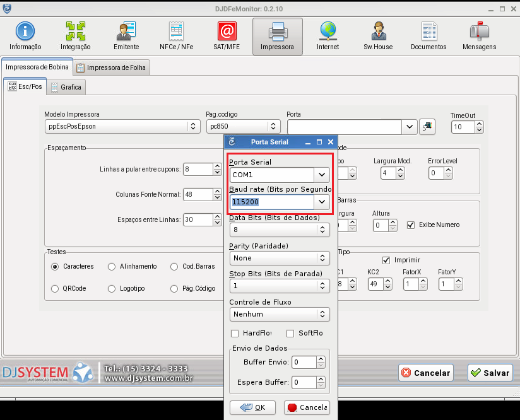Click Cancelar in the Porta Serial dialog
The image size is (520, 420).
(x=307, y=407)
